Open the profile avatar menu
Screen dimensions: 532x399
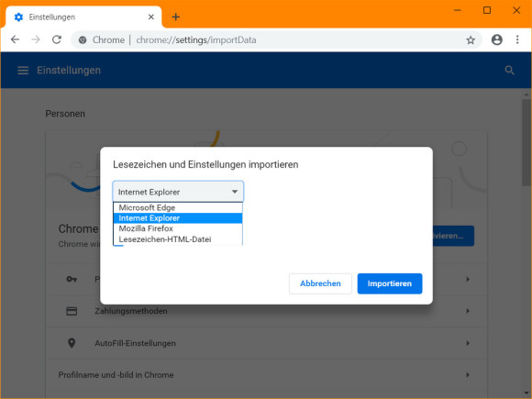497,39
